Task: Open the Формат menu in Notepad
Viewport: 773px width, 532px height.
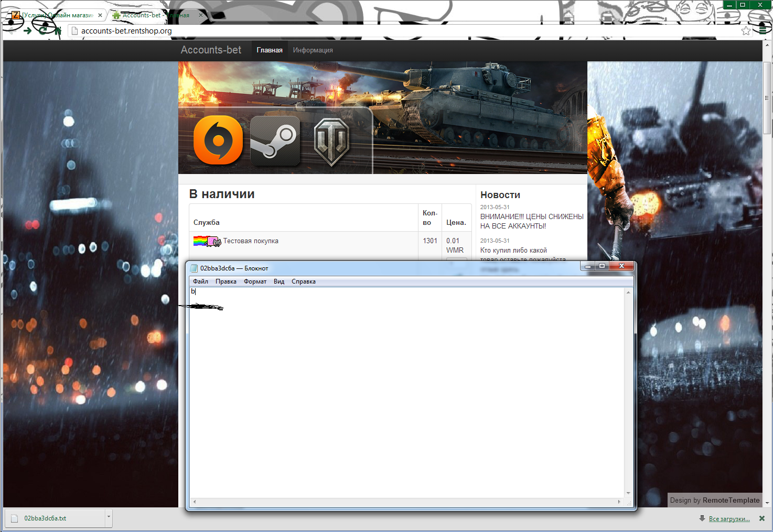Action: click(x=255, y=281)
